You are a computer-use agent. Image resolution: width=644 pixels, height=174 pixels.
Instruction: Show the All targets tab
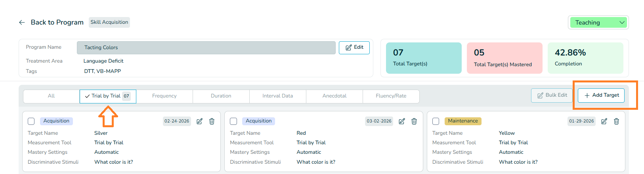51,96
